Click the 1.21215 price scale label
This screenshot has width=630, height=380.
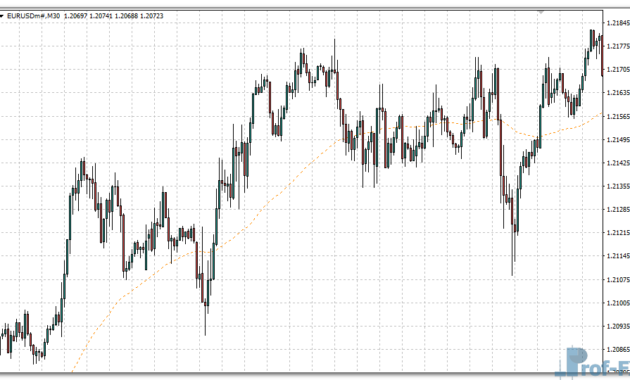618,233
